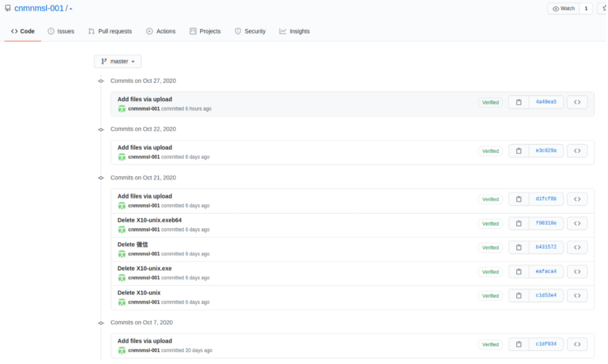Open the master branch selector
Image resolution: width=608 pixels, height=364 pixels.
(x=117, y=61)
